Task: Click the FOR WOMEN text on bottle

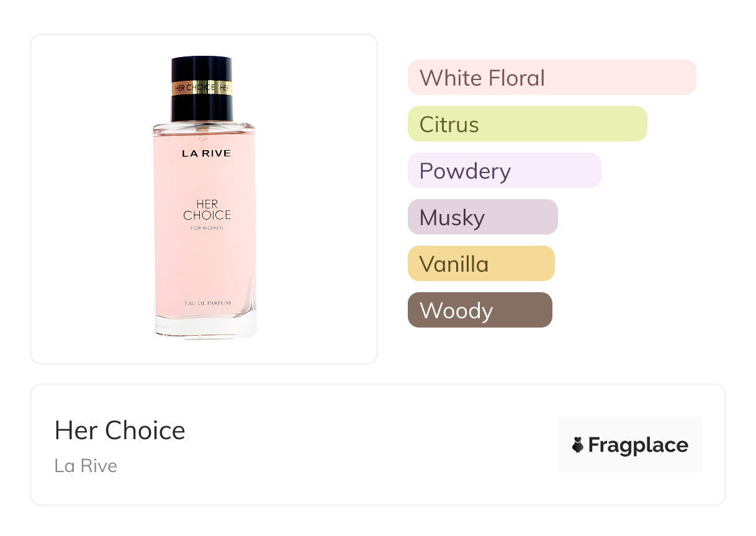Action: click(x=207, y=228)
